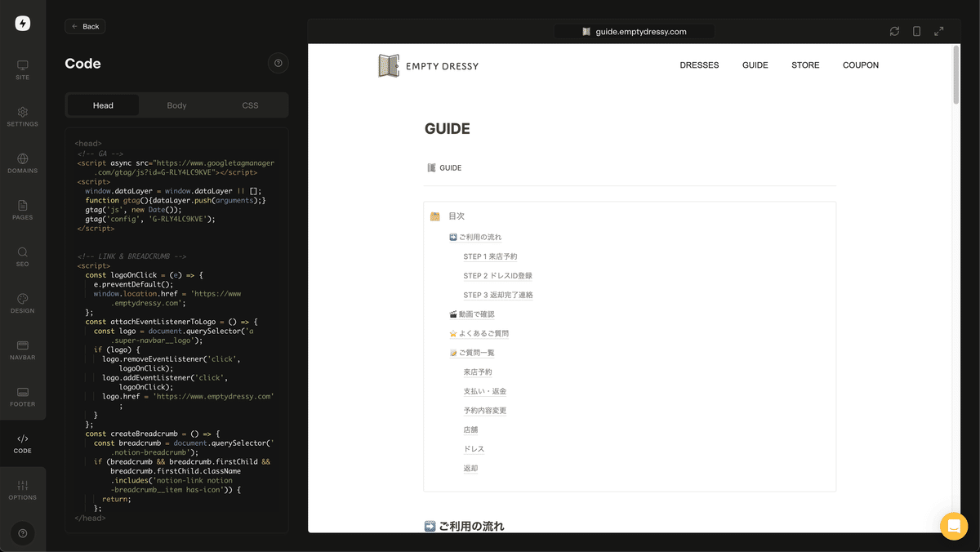
Task: Open the STEP 3 返却完了連絡 link
Action: (498, 295)
